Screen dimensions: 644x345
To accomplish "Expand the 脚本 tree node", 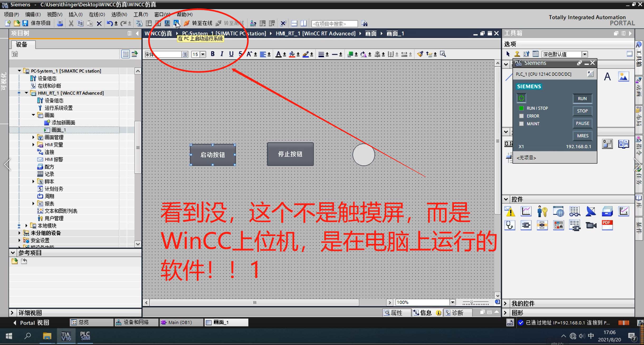I will tap(34, 181).
